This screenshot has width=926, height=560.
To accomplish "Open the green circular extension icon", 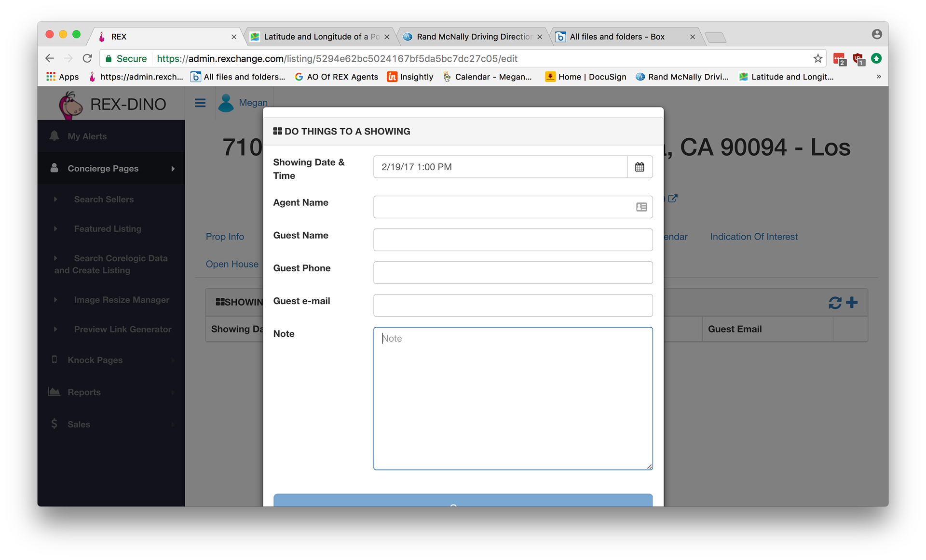I will [876, 58].
